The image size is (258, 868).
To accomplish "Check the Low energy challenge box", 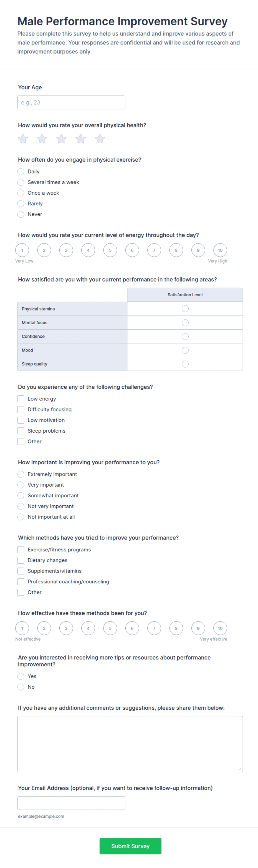I will coord(21,399).
